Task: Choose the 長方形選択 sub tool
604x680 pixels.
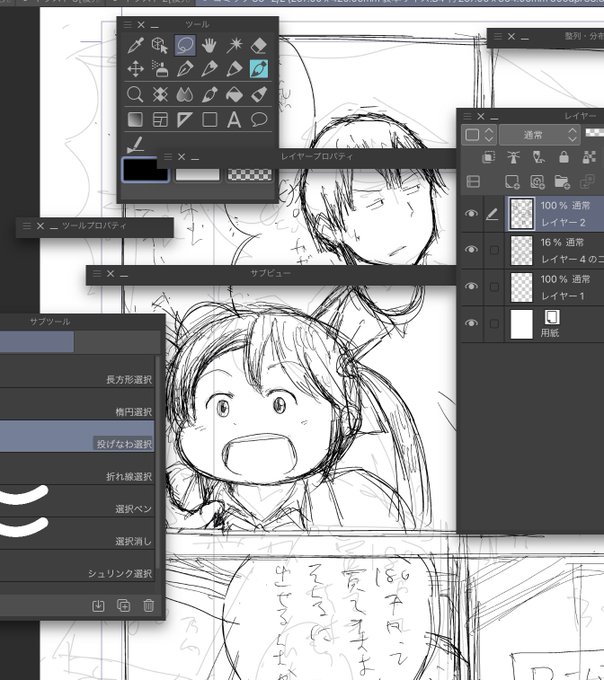Action: (77, 371)
